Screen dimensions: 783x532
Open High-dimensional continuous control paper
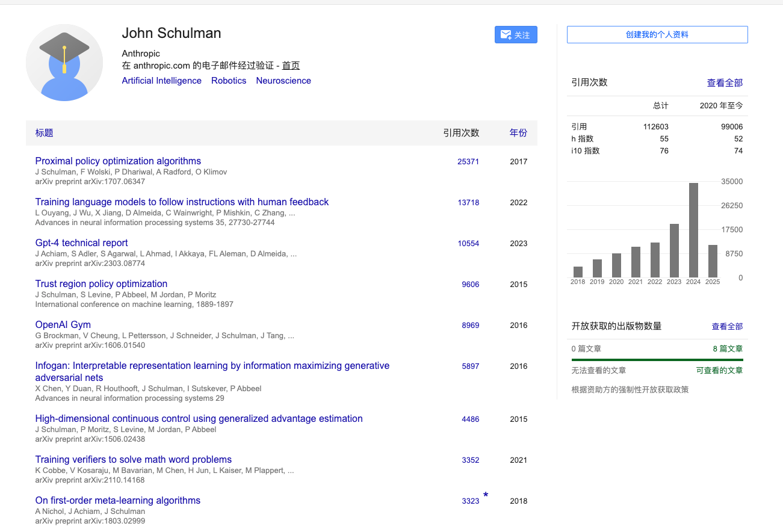coord(199,418)
